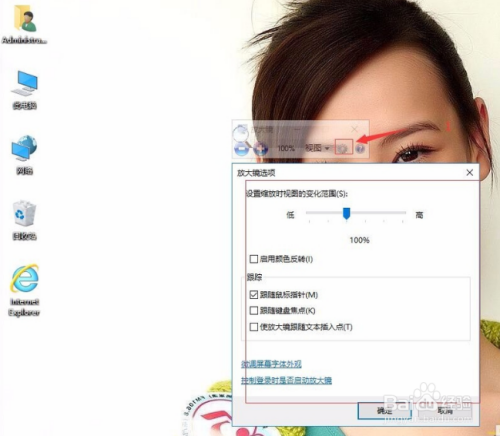Open 控制登录时是否启动放大镜 link

(286, 380)
